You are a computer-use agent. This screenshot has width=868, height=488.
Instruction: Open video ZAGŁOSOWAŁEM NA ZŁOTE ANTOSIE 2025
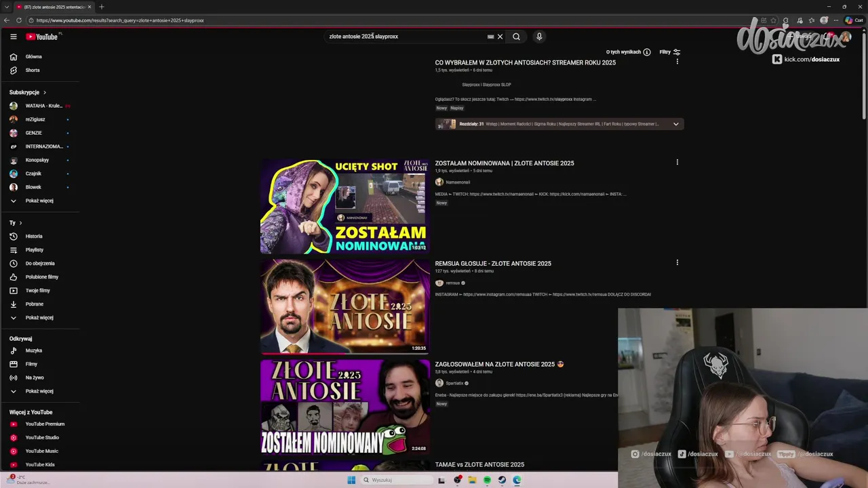[x=499, y=365]
